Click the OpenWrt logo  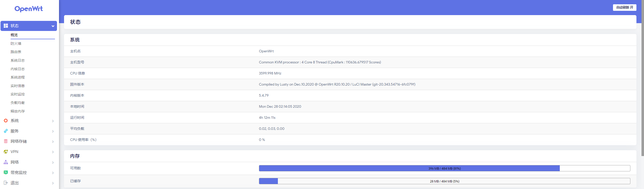coord(29,9)
